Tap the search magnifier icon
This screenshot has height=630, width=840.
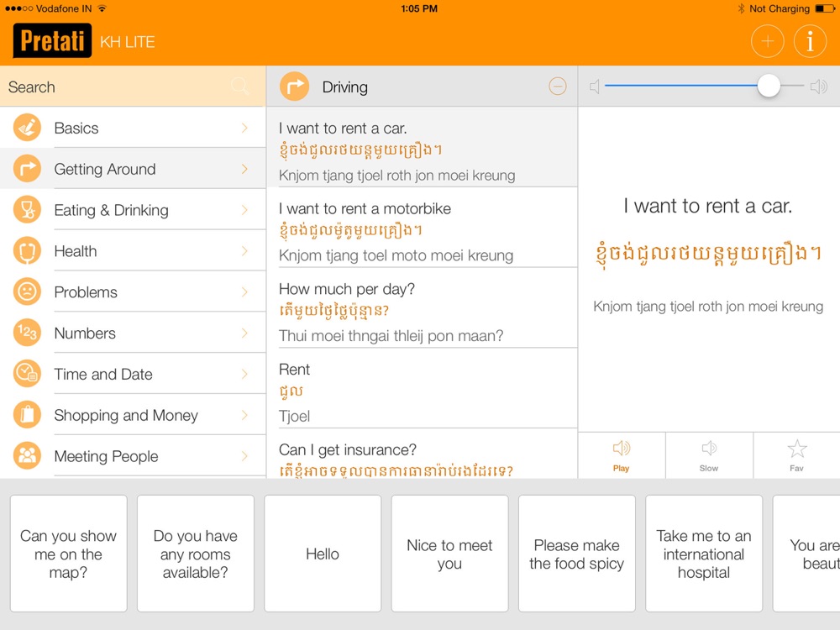(239, 87)
